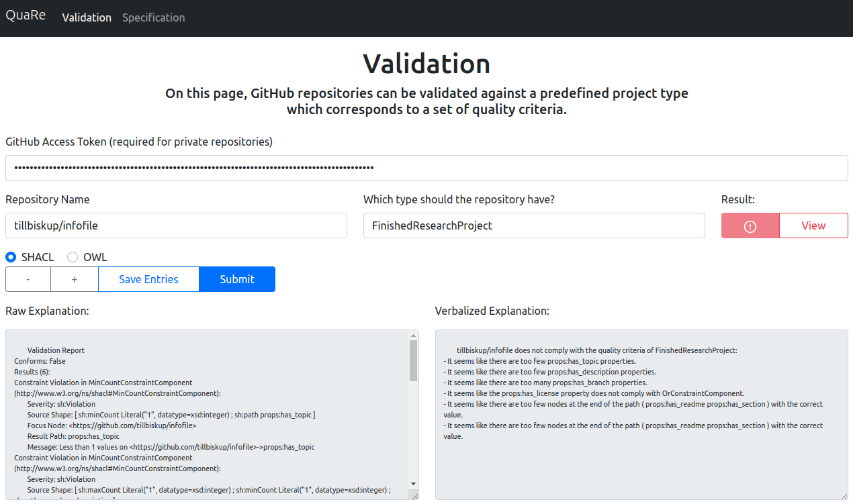Click the Repository Name input field
853x504 pixels.
tap(176, 225)
